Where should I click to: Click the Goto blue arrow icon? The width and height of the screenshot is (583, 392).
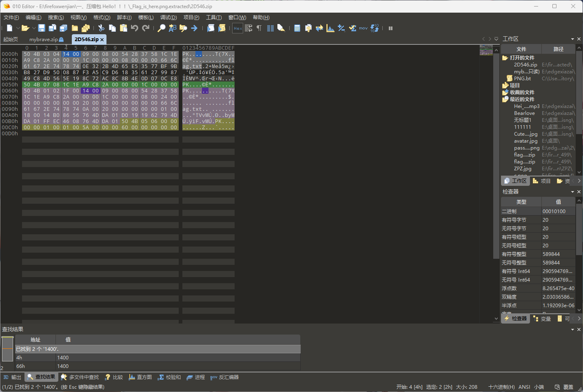tap(194, 28)
